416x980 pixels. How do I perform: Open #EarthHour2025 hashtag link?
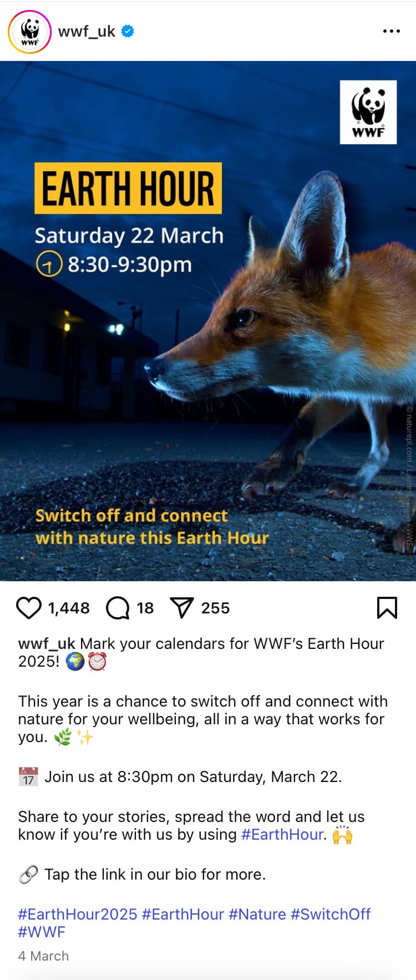[78, 914]
